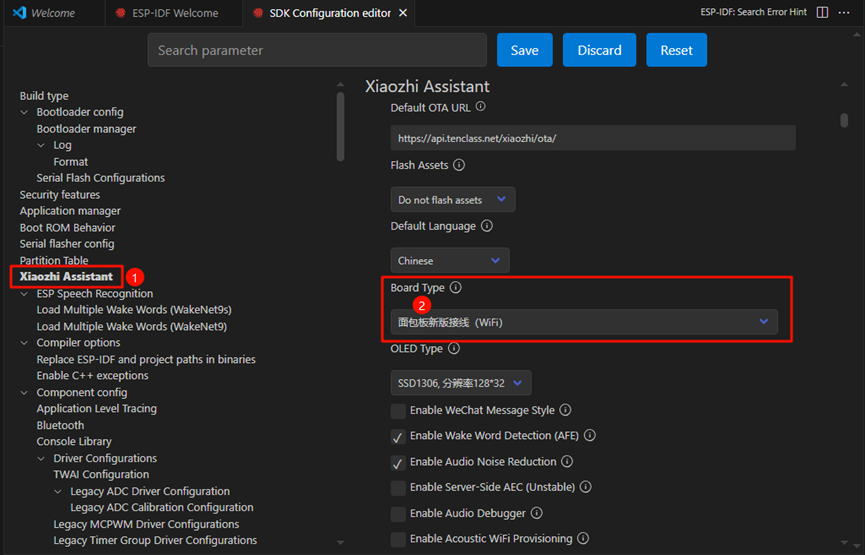Collapse Driver Configurations node

pyautogui.click(x=41, y=458)
